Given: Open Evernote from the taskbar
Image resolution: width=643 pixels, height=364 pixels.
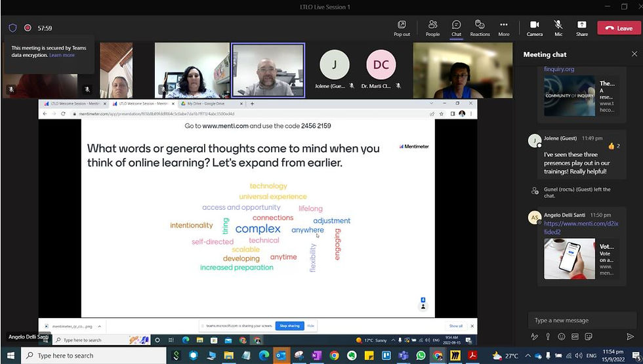Looking at the screenshot, I should [352, 355].
